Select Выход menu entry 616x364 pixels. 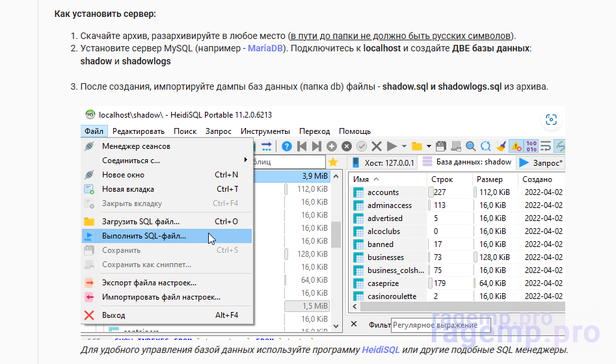167,315
